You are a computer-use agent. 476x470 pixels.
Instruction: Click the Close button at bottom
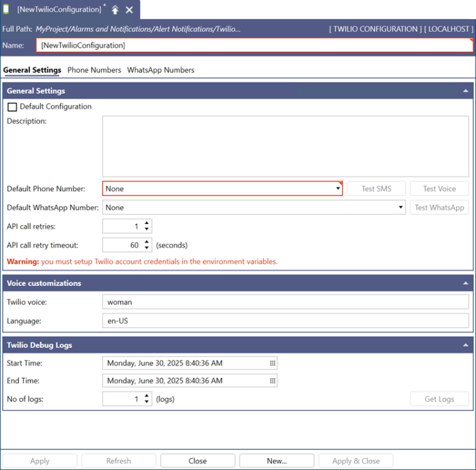click(x=197, y=461)
